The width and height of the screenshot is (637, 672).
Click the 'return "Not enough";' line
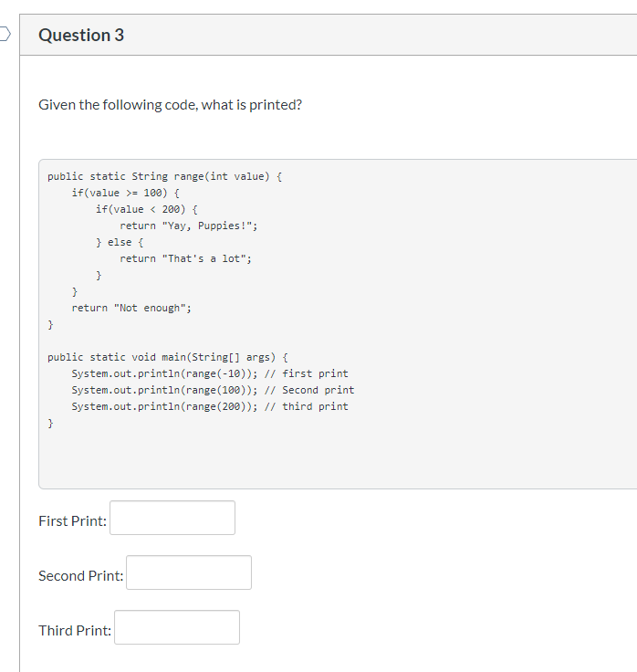click(131, 308)
